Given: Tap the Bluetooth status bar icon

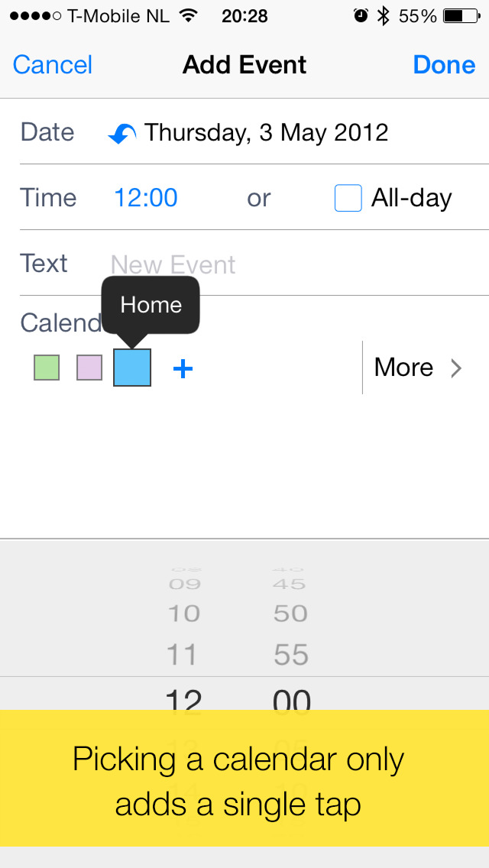Looking at the screenshot, I should [x=383, y=16].
